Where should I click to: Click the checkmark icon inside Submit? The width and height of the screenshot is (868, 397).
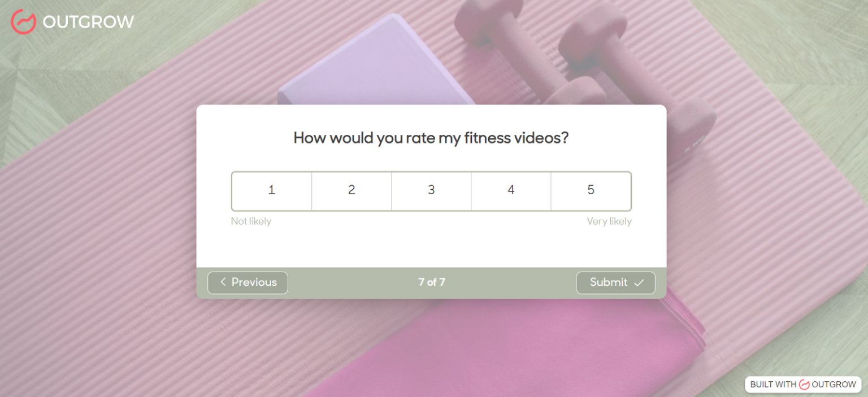tap(639, 282)
